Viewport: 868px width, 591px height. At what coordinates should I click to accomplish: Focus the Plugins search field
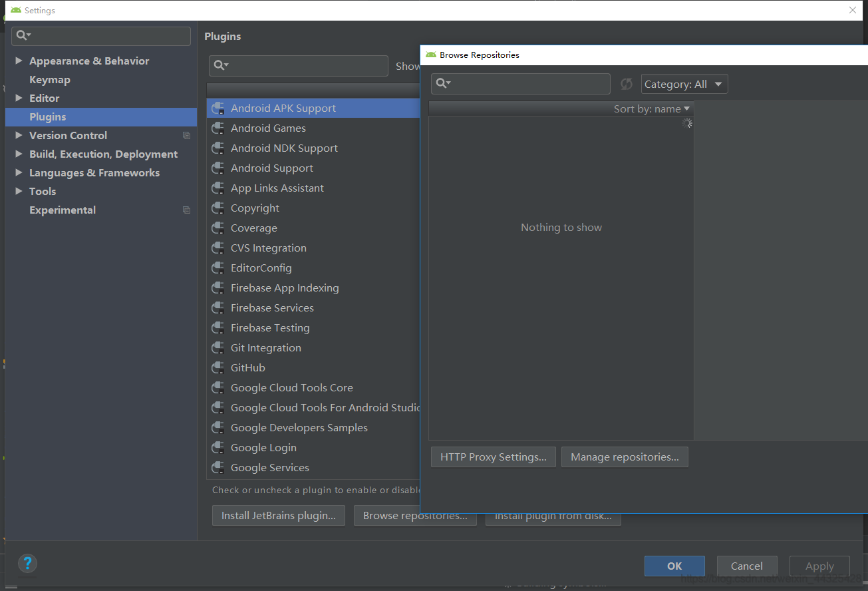299,66
